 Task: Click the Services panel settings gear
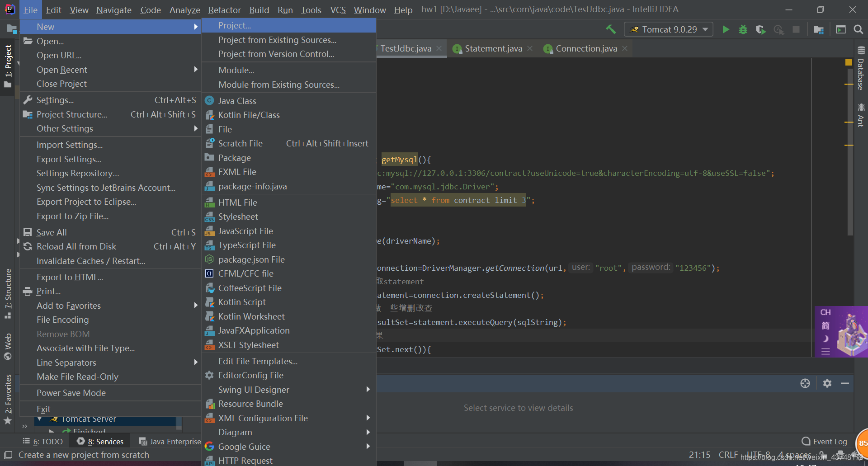[x=827, y=383]
